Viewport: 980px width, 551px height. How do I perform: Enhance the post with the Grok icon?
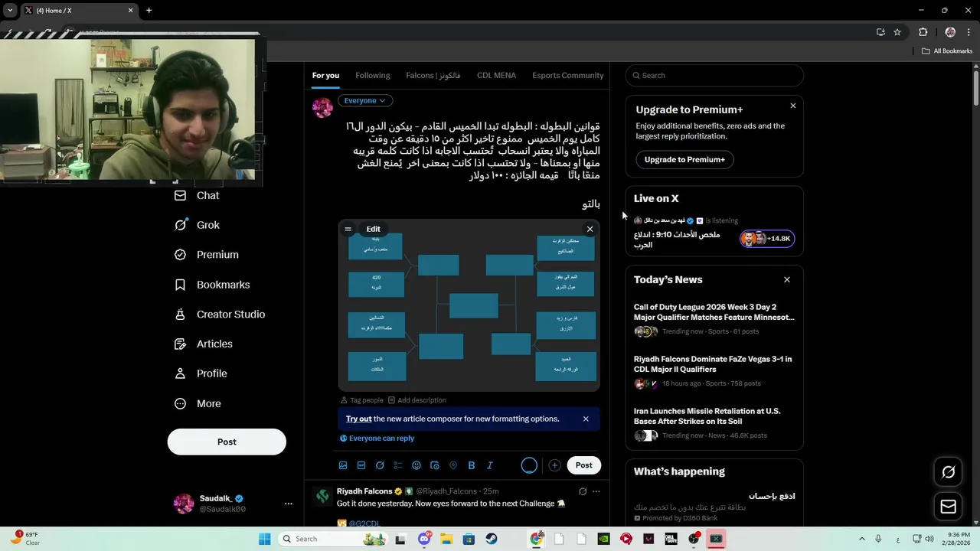tap(380, 465)
